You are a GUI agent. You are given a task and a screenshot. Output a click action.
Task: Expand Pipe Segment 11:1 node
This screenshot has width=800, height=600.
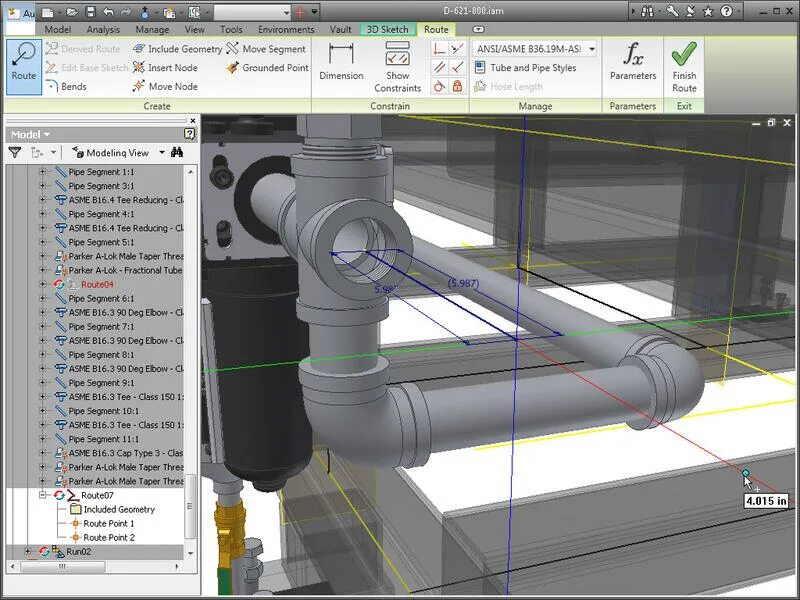(43, 439)
